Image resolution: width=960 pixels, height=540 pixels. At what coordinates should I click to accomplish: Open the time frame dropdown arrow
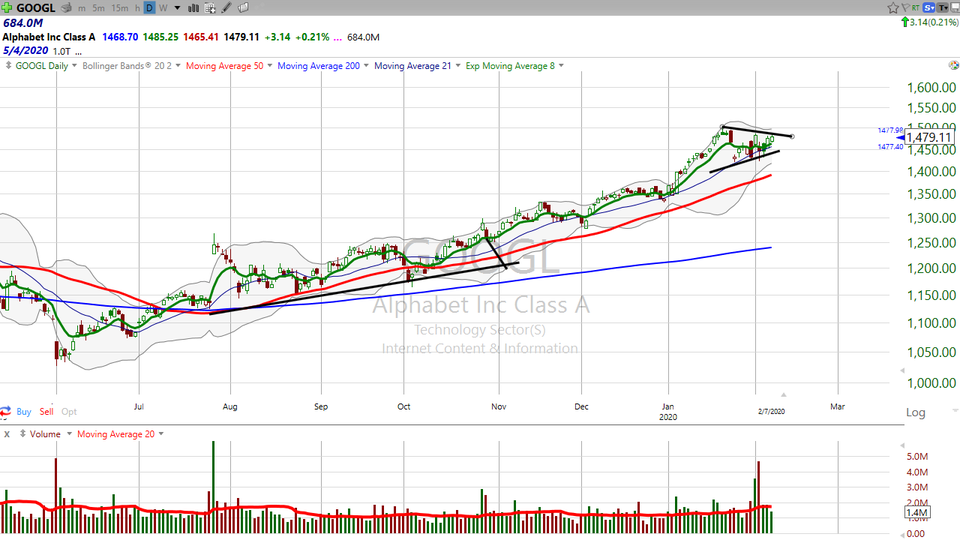178,8
